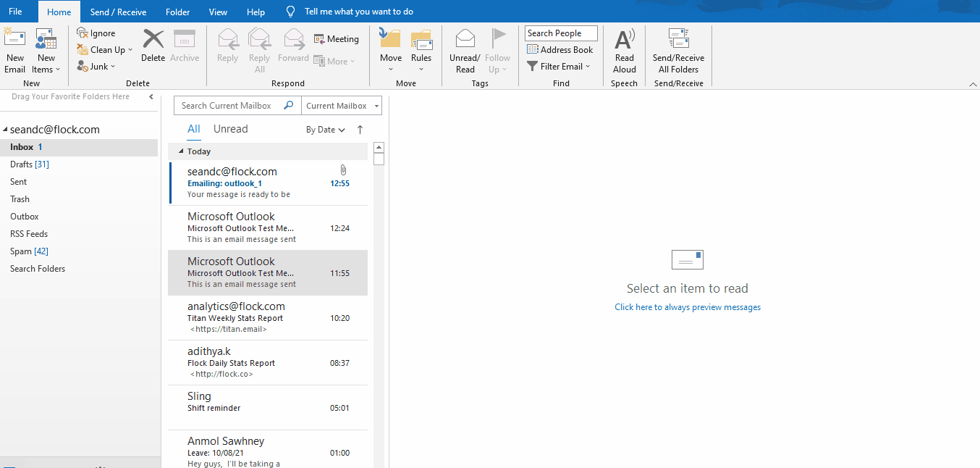Open the Spam folder
The width and height of the screenshot is (980, 468).
click(x=79, y=251)
